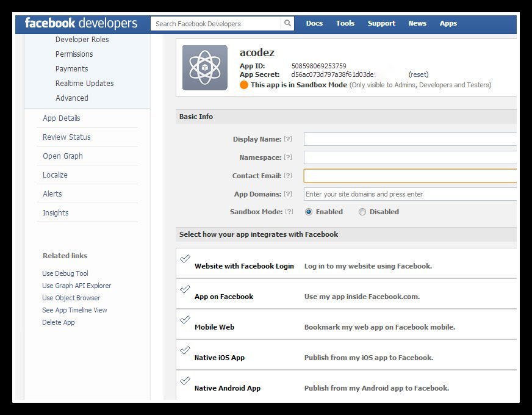This screenshot has height=415, width=532.
Task: Open Permissions settings page
Action: click(74, 54)
